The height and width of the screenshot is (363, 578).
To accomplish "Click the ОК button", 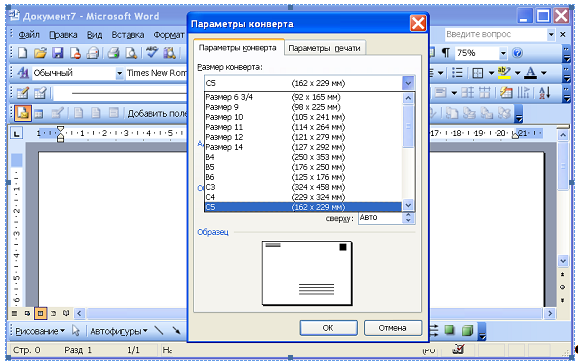I will 328,328.
